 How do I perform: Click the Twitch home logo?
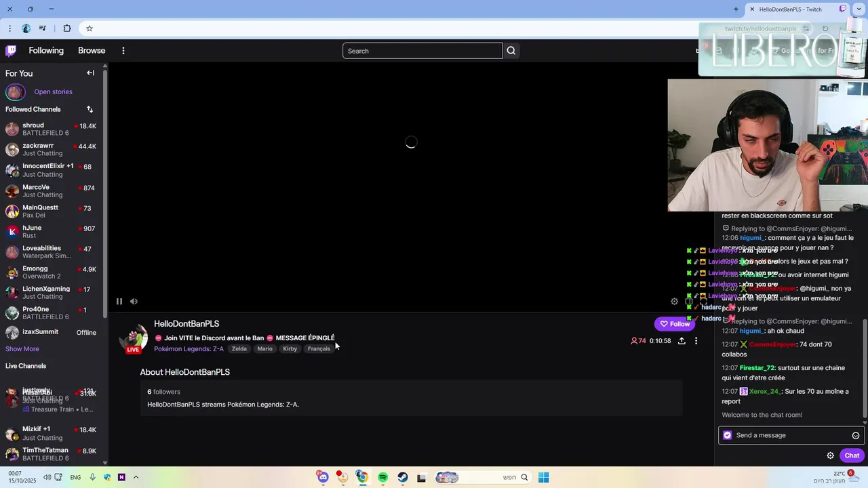pos(11,51)
